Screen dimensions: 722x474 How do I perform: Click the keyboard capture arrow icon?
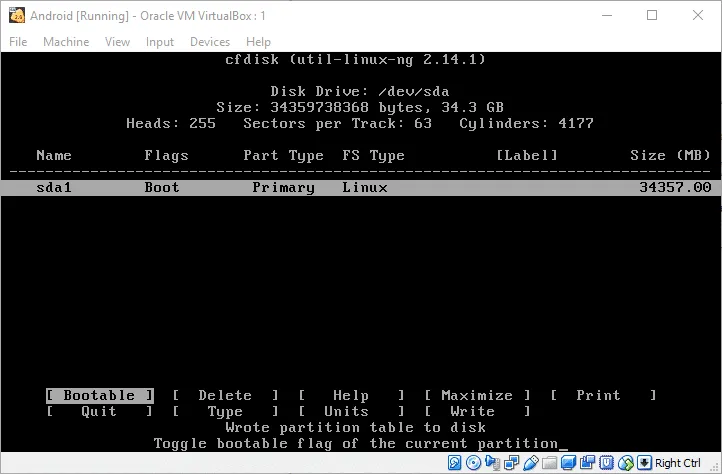tap(643, 462)
